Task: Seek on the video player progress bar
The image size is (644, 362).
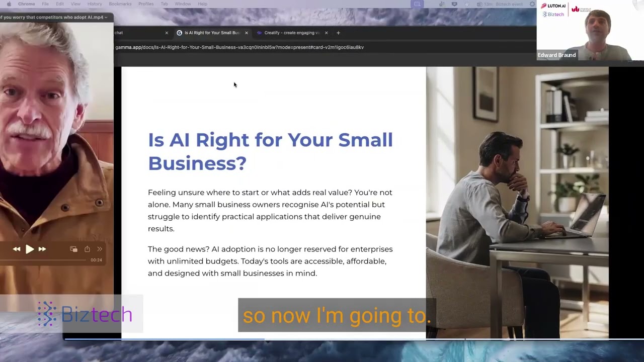Action: (44, 260)
